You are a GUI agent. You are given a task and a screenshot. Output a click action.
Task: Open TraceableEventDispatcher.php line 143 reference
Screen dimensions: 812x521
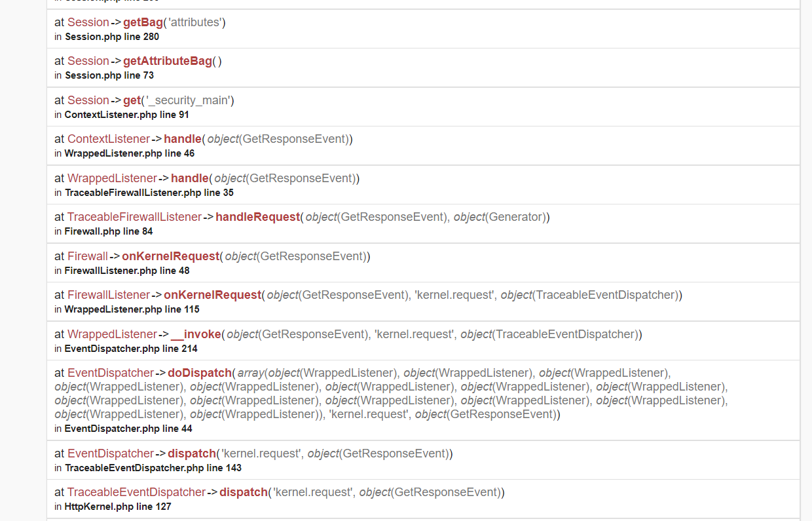pos(153,468)
